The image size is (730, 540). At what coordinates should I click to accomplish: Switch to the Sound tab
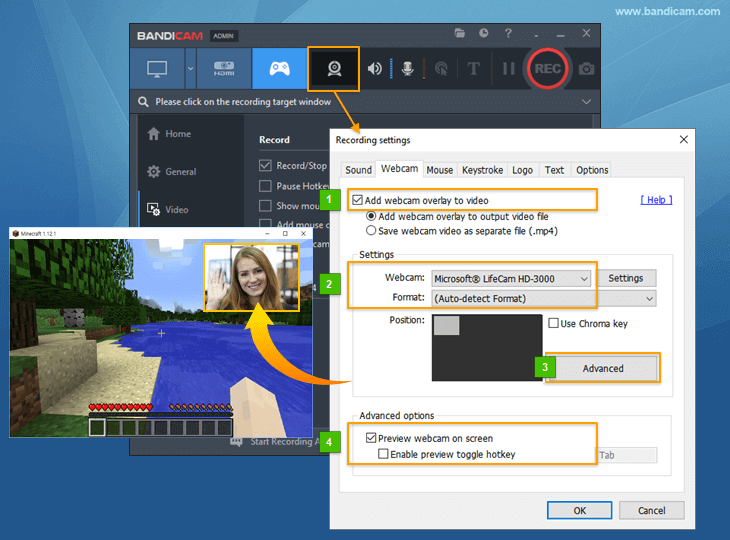point(358,170)
